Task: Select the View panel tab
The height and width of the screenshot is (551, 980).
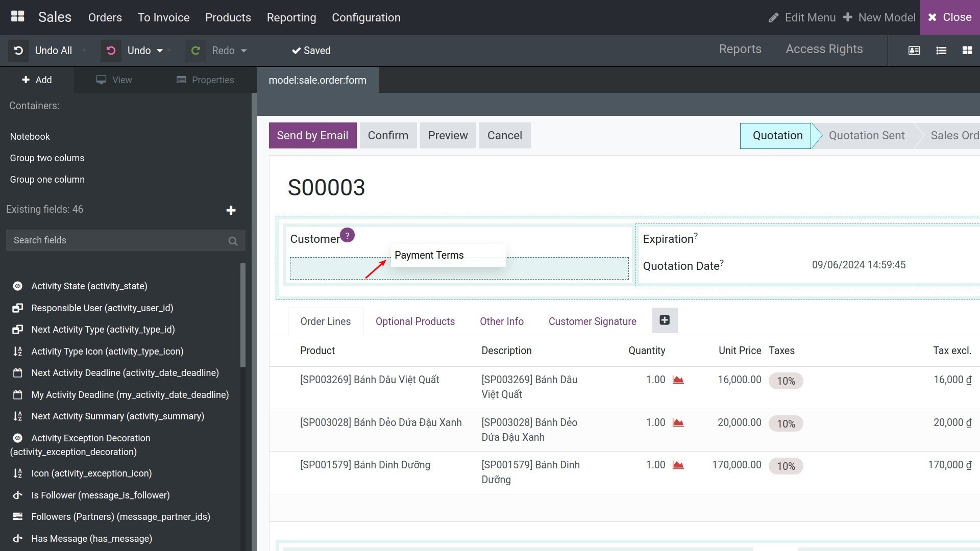Action: click(114, 80)
